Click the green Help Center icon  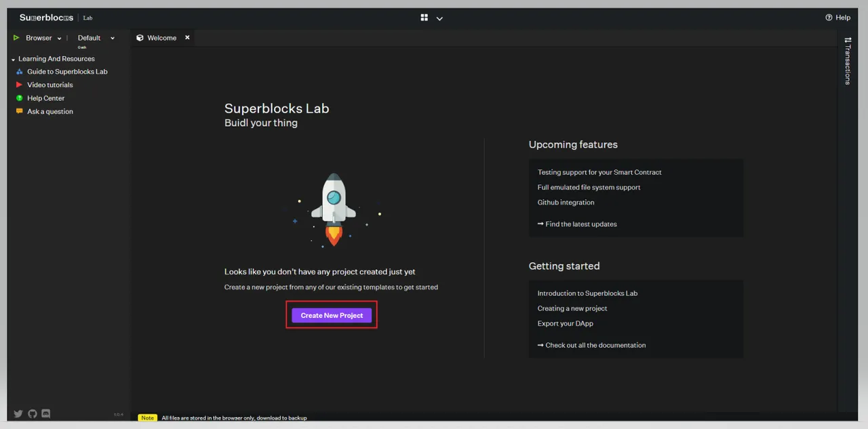click(x=20, y=98)
